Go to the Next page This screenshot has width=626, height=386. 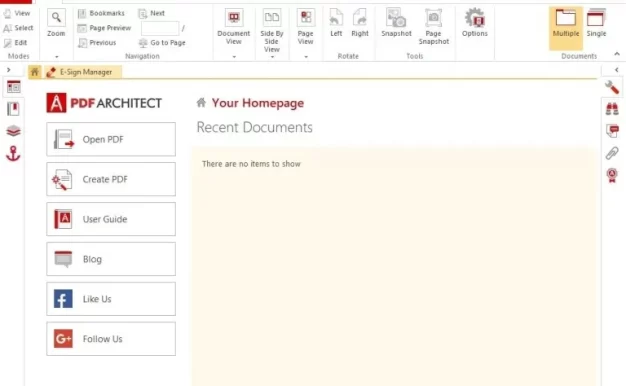[x=151, y=13]
